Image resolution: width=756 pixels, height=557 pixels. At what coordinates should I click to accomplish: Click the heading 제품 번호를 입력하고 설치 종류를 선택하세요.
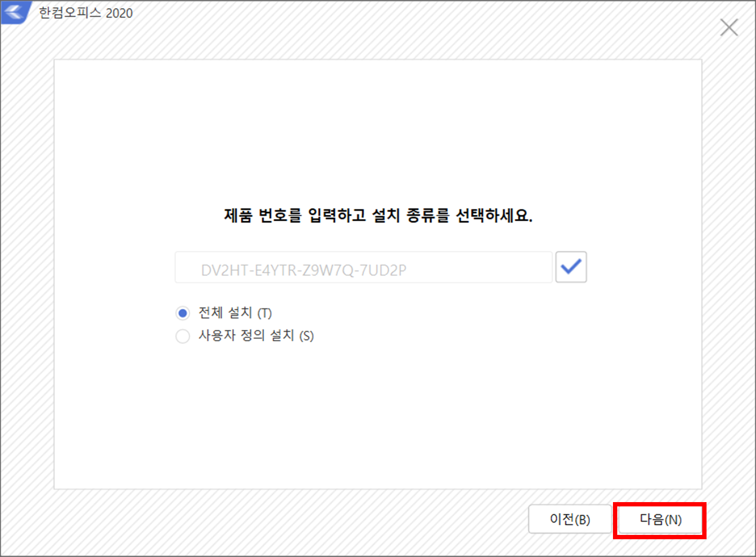(378, 216)
